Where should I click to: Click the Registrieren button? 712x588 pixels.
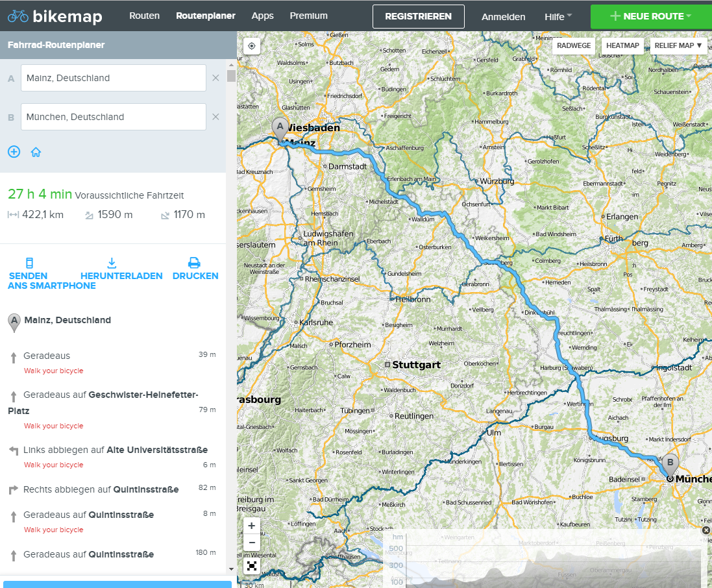pyautogui.click(x=418, y=17)
